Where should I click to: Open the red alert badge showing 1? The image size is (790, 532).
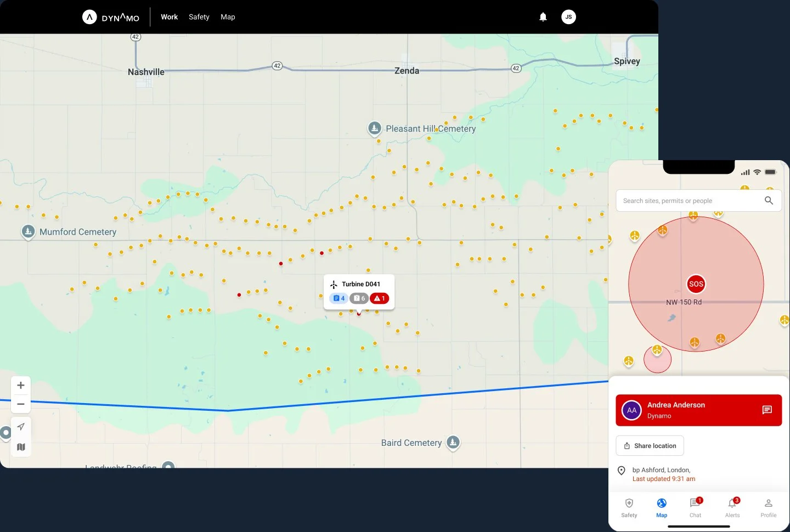pyautogui.click(x=380, y=298)
